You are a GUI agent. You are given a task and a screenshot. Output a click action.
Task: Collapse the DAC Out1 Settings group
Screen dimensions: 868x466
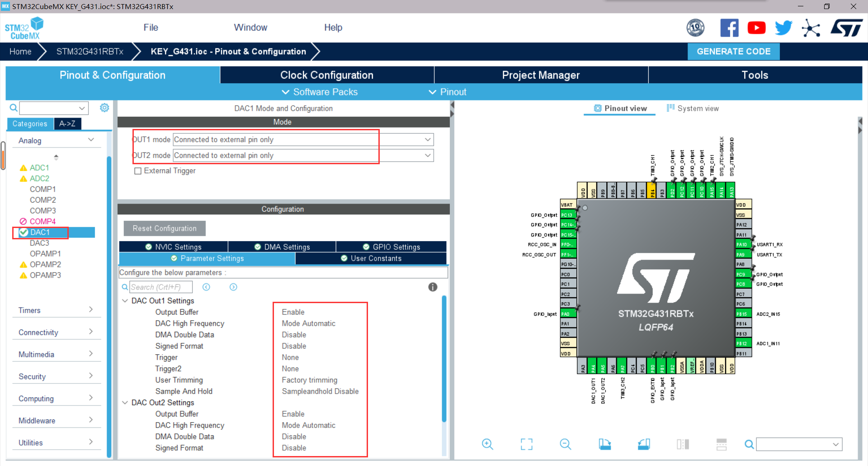(x=125, y=300)
